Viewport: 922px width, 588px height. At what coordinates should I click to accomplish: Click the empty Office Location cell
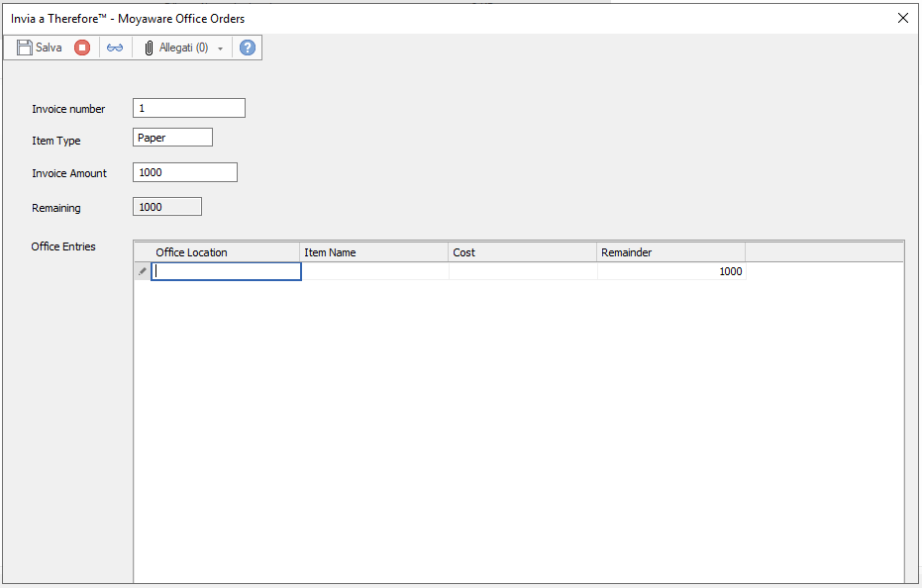tap(226, 270)
